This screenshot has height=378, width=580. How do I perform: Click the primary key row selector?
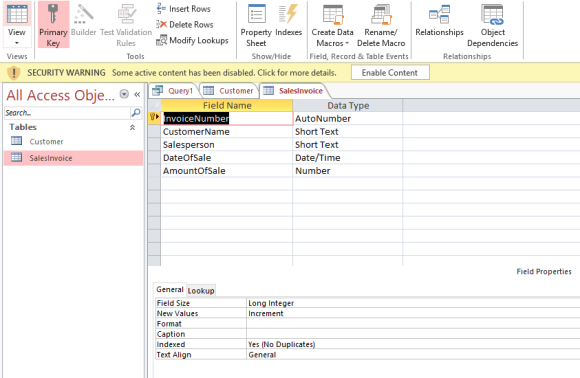[x=154, y=118]
